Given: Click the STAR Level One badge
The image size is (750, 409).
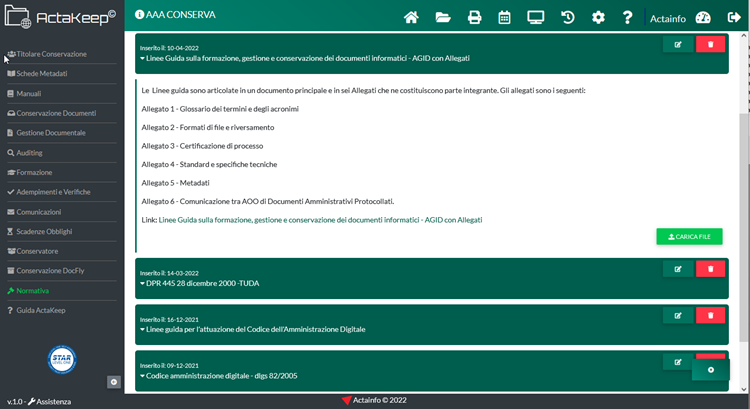Looking at the screenshot, I should 62,359.
